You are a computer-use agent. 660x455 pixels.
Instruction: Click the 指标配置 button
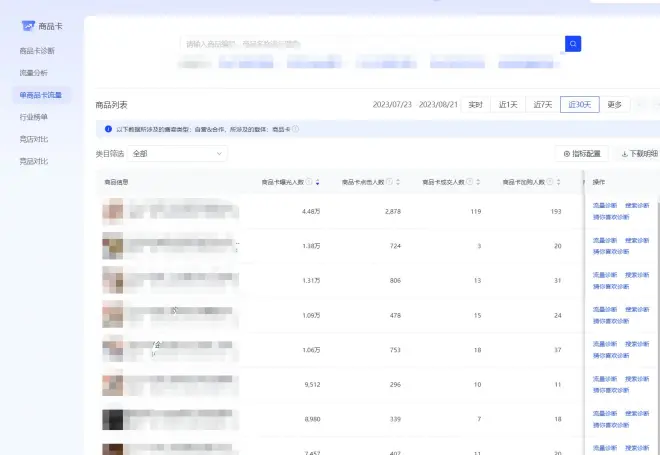click(582, 154)
